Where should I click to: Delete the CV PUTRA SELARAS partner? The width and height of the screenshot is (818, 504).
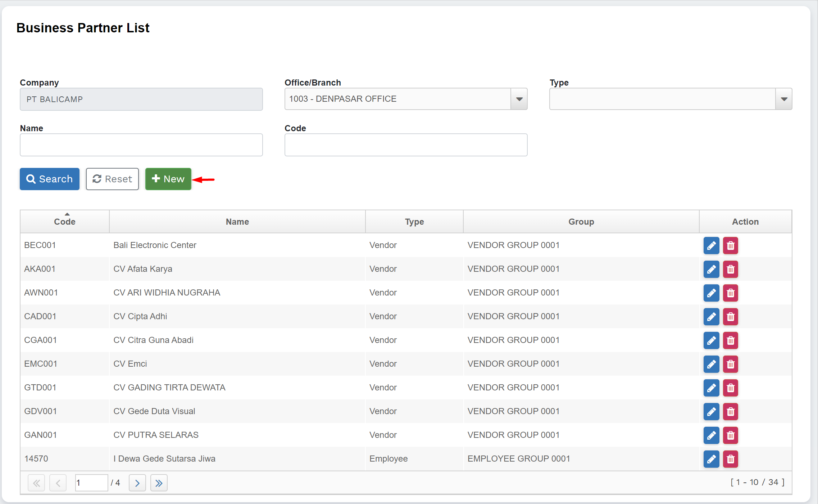[730, 435]
